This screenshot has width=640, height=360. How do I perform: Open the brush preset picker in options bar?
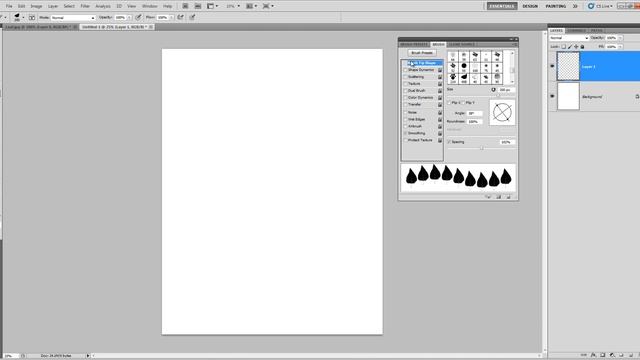[19, 17]
